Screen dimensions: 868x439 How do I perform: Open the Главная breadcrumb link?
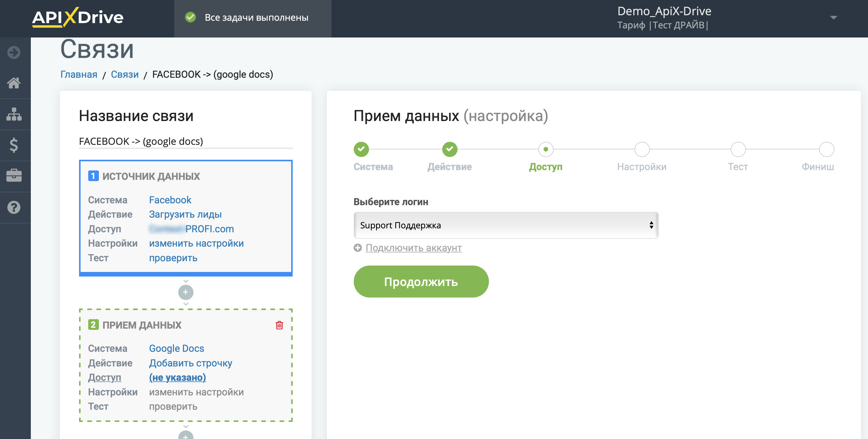[x=79, y=74]
